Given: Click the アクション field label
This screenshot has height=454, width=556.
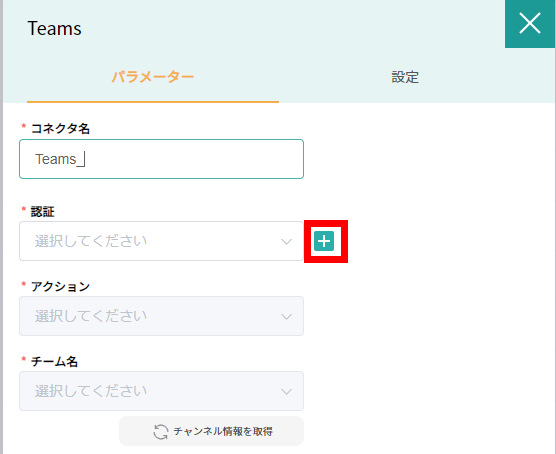Looking at the screenshot, I should [60, 286].
